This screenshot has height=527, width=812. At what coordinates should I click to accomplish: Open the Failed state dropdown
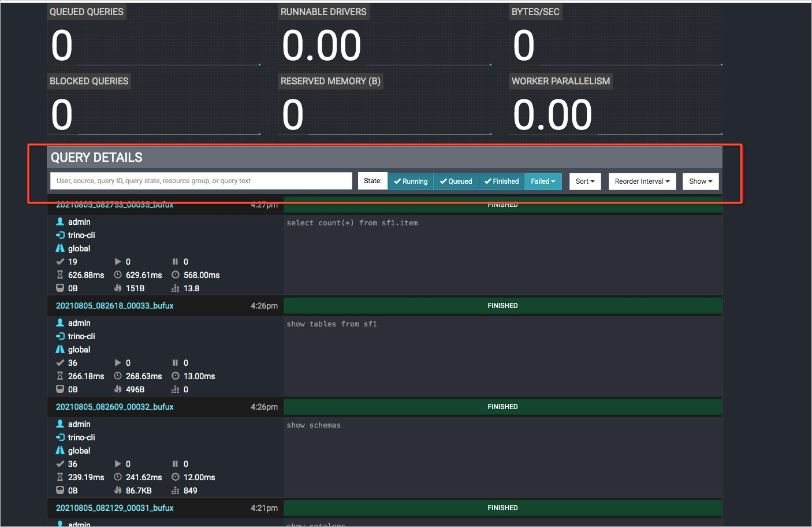pyautogui.click(x=543, y=181)
